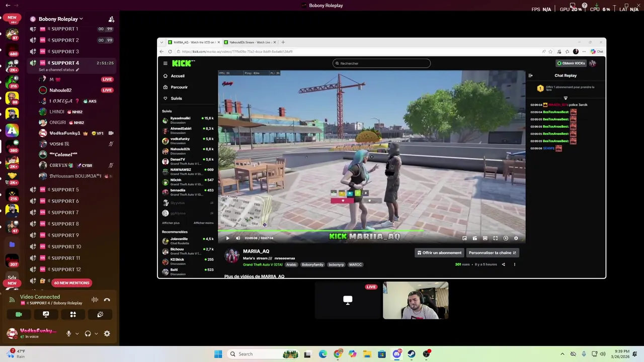Viewport: 644px width, 362px height.
Task: Open Kick player settings gear
Action: (516, 238)
